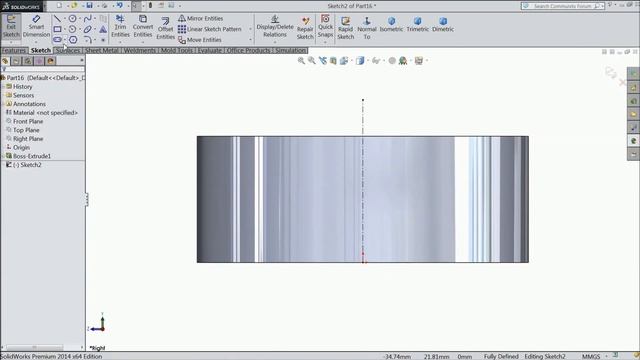Screen dimensions: 640x360
Task: Click the New document icon
Action: coord(59,6)
